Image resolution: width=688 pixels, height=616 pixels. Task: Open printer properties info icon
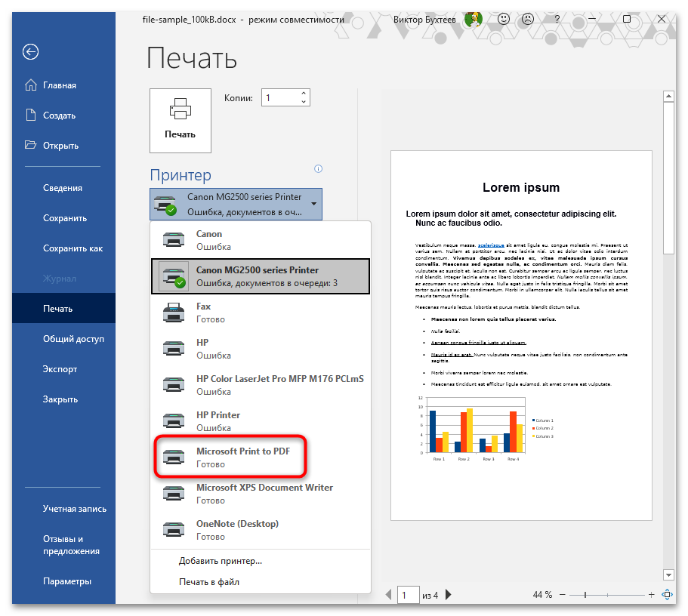[x=319, y=169]
